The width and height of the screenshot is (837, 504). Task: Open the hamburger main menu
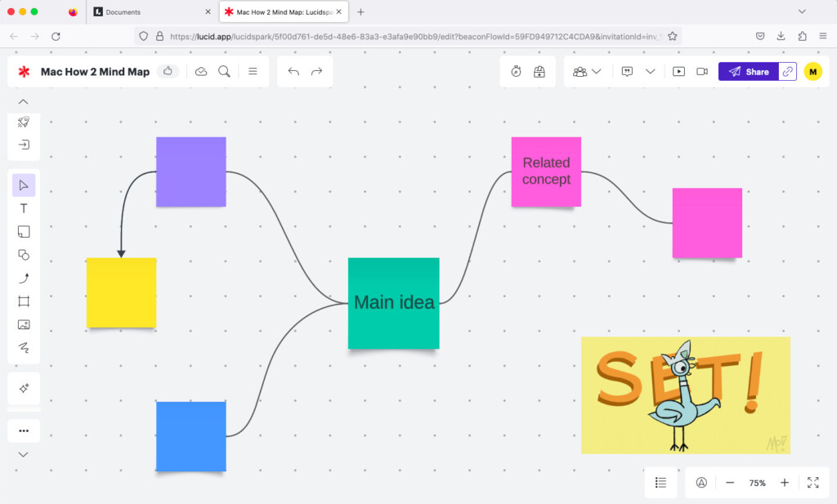pyautogui.click(x=253, y=72)
